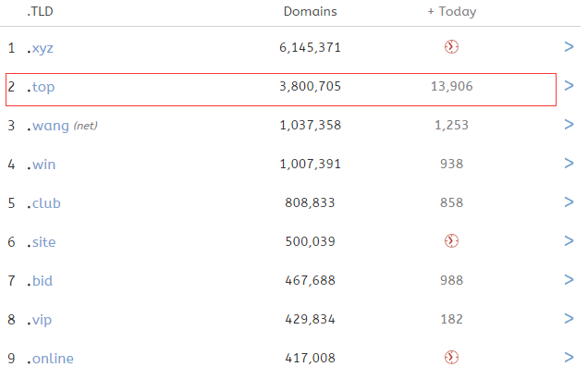Viewport: 588px width, 379px height.
Task: Open details arrow for .club row
Action: (x=569, y=202)
